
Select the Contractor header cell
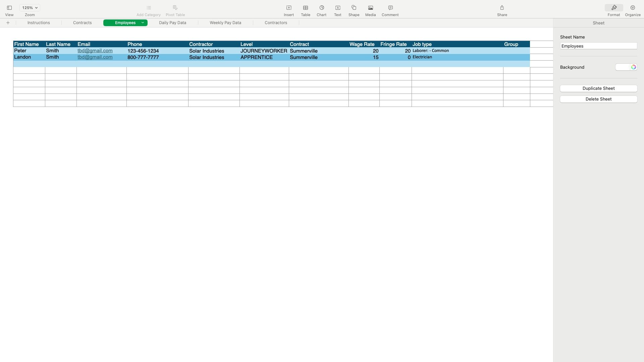coord(214,44)
